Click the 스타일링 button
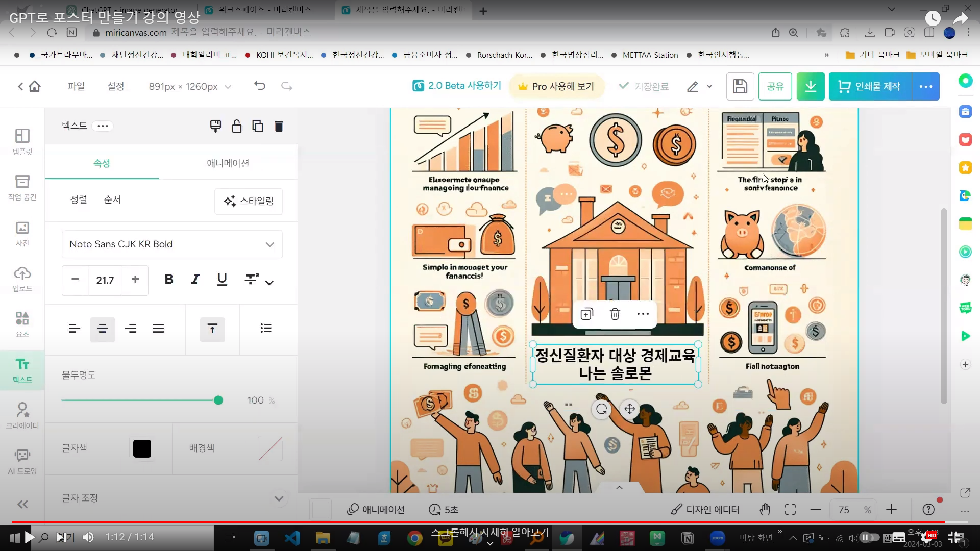Image resolution: width=980 pixels, height=551 pixels. [249, 201]
